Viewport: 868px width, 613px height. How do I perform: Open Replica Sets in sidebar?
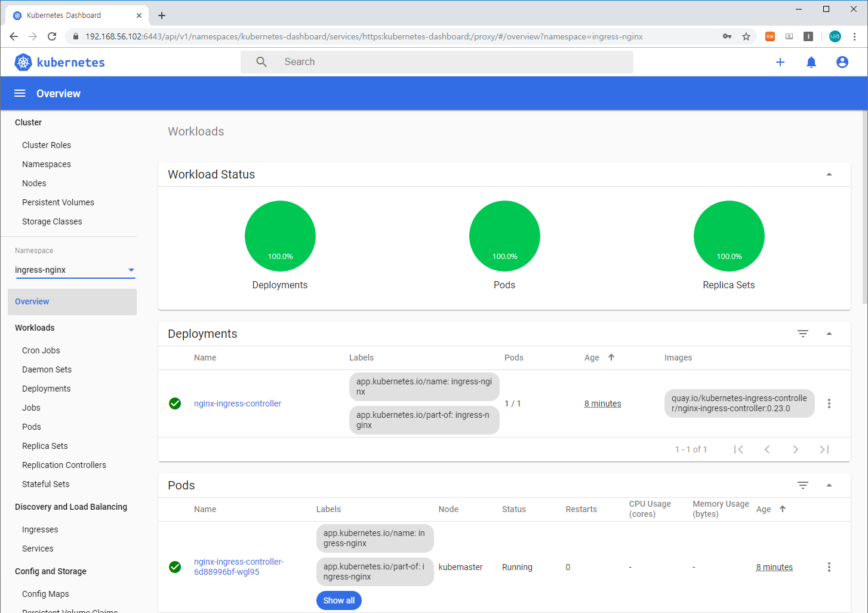(x=45, y=446)
